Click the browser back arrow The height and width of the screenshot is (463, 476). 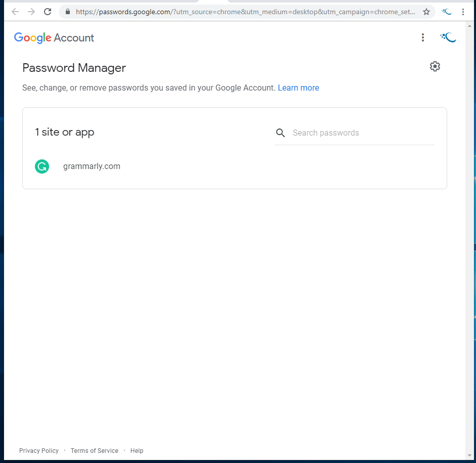pyautogui.click(x=15, y=12)
